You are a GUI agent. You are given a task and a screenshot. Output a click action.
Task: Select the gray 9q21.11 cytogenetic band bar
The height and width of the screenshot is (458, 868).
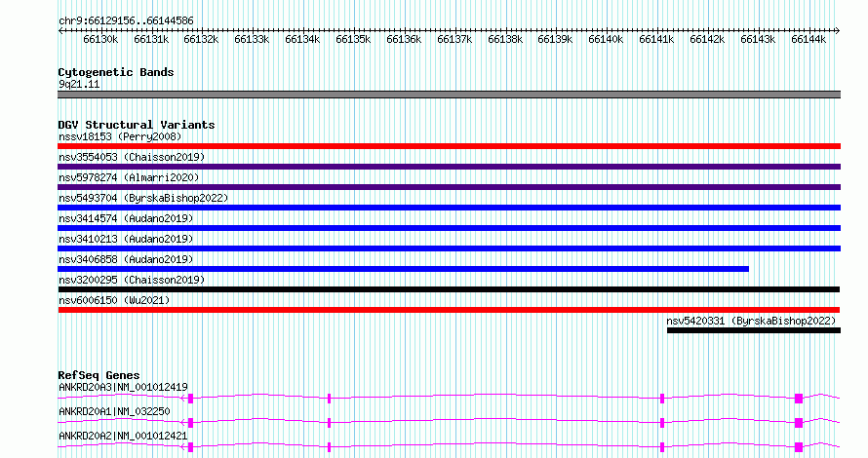click(449, 95)
